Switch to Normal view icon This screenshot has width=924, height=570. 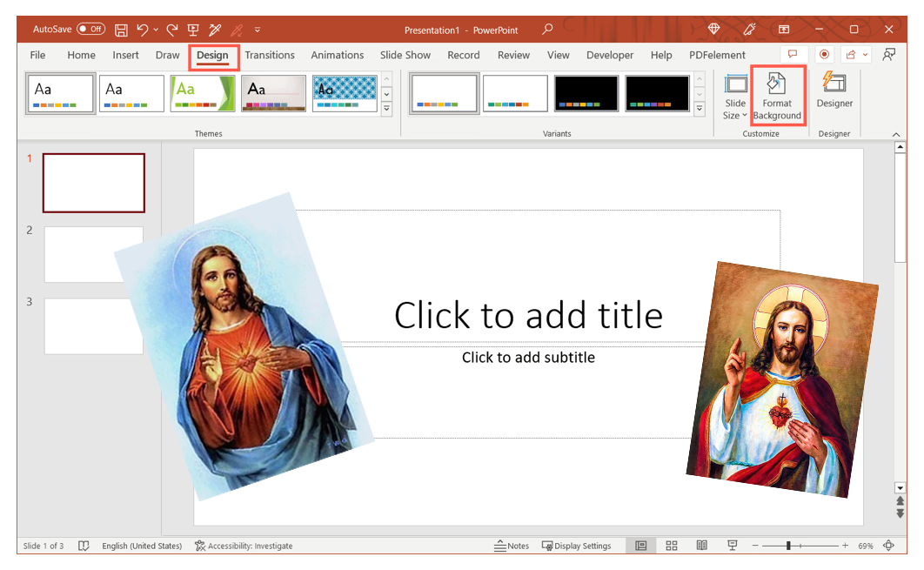[640, 546]
